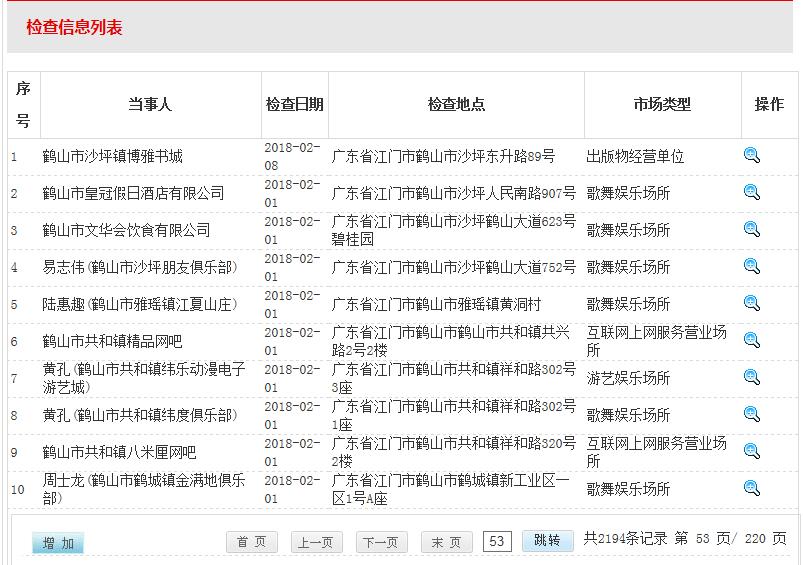View details of 鹤山市皇冠假日酒店有限公司 row
This screenshot has height=565, width=803.
752,192
